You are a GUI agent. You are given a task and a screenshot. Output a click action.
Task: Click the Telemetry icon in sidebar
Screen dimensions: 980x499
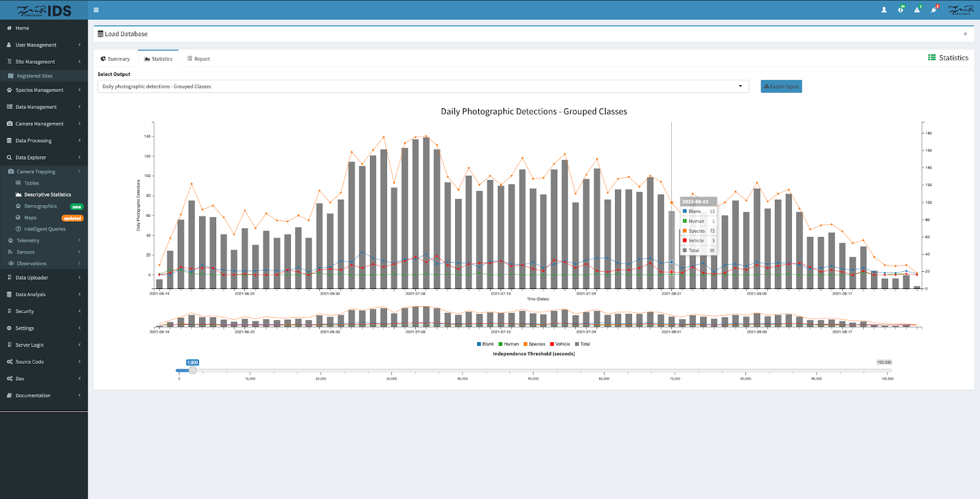click(x=11, y=241)
